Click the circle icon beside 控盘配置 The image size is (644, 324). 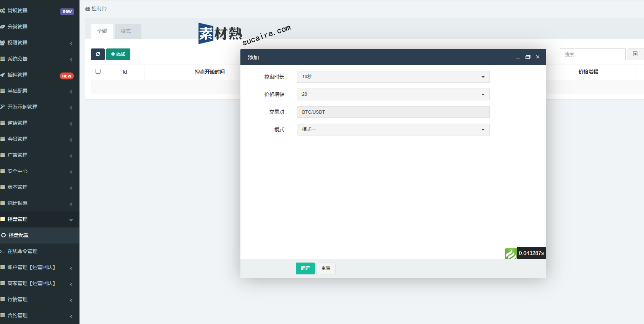[x=3, y=235]
